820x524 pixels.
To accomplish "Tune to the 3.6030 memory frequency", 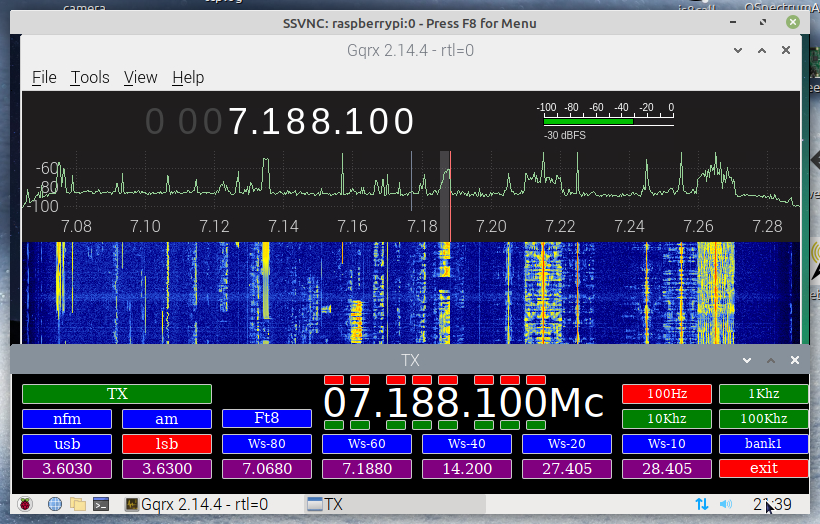I will click(x=67, y=469).
